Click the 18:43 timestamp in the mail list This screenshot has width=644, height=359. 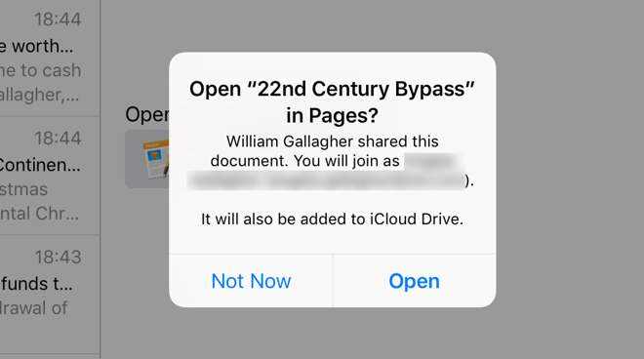[58, 258]
